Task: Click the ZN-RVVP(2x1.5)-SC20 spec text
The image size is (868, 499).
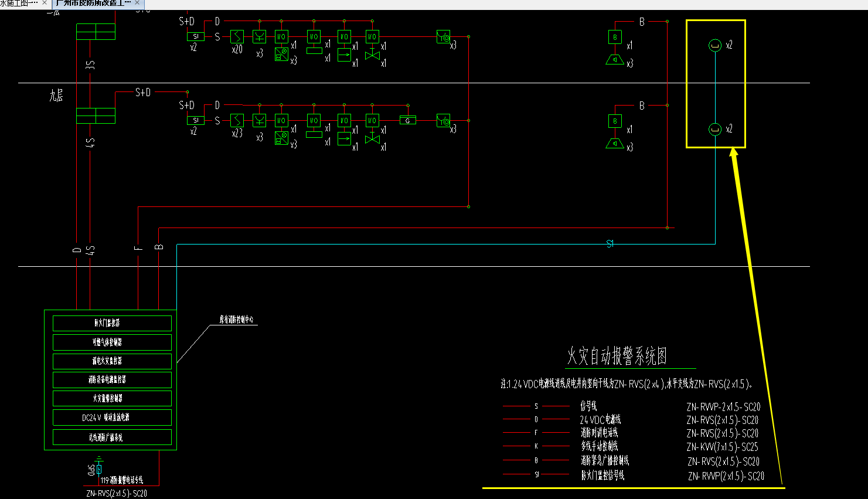Action: coord(726,476)
